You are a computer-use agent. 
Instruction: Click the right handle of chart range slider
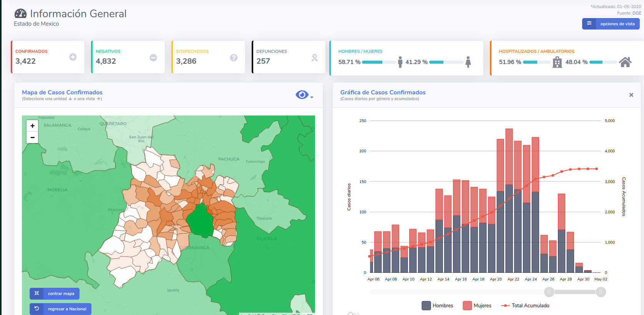(601, 292)
